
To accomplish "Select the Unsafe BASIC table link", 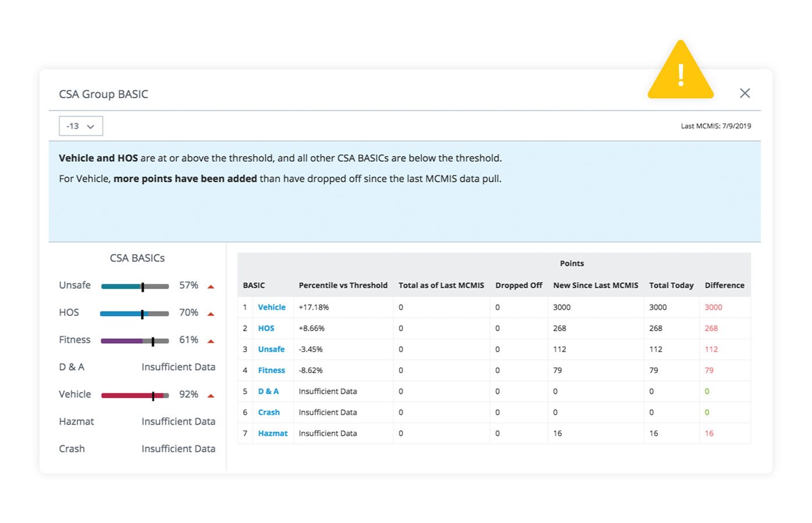I will click(271, 349).
